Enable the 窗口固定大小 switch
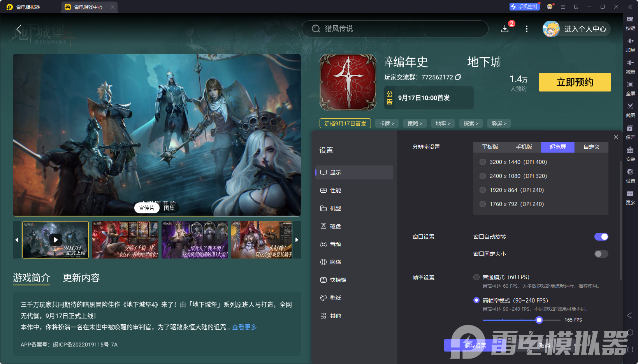This screenshot has height=364, width=638. pos(601,254)
